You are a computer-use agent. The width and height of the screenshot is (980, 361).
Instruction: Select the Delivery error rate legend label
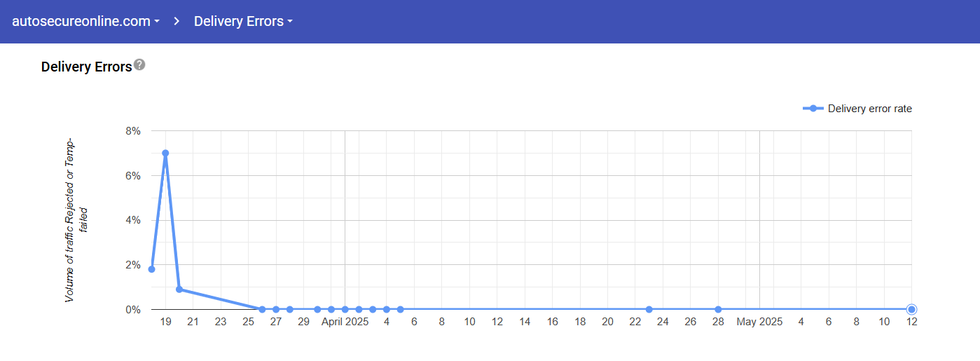[x=869, y=109]
